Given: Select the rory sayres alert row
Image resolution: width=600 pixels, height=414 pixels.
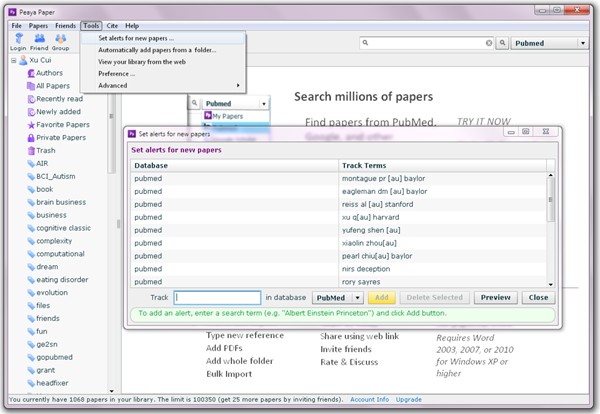Looking at the screenshot, I should [x=339, y=282].
